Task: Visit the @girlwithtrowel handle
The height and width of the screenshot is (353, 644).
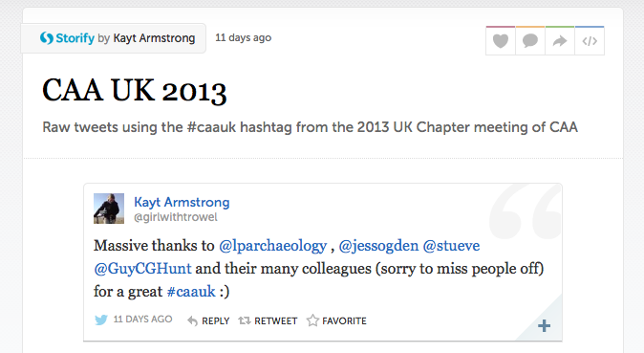Action: click(176, 217)
